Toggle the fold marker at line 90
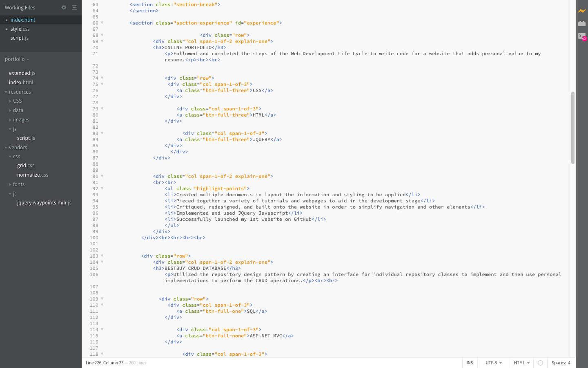The width and height of the screenshot is (588, 368). pyautogui.click(x=102, y=176)
